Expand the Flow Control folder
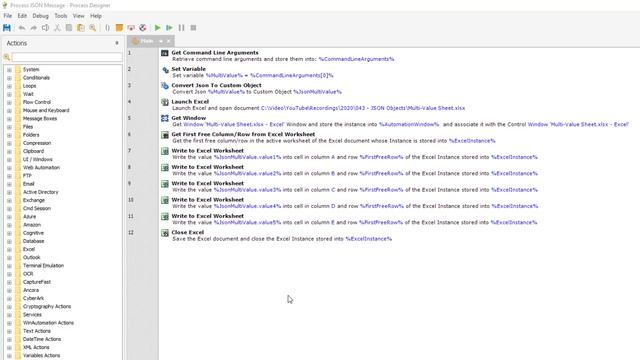 [x=9, y=102]
